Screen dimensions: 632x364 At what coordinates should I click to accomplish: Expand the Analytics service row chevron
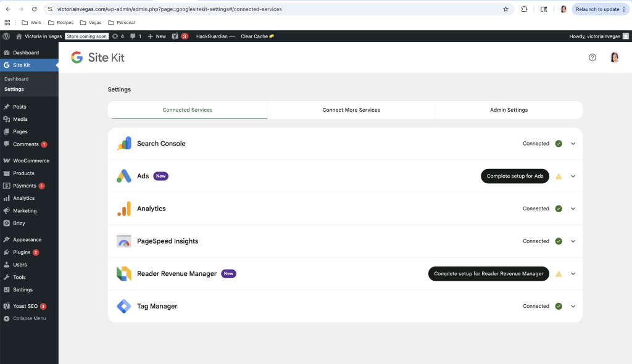[573, 209]
